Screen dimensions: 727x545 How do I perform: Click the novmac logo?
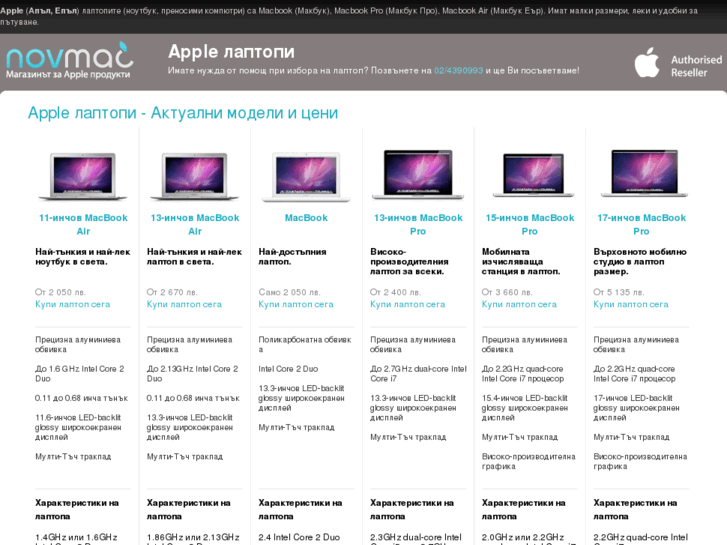point(70,60)
